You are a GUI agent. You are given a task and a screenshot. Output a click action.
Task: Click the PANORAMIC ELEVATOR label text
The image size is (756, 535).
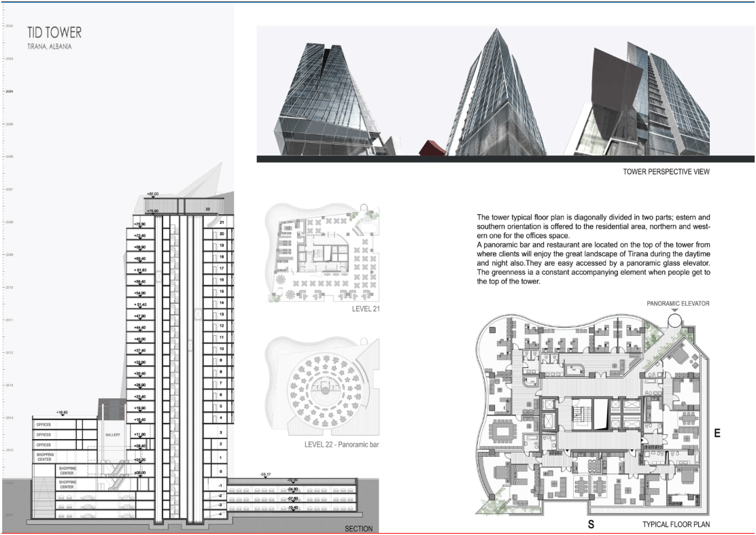[678, 304]
